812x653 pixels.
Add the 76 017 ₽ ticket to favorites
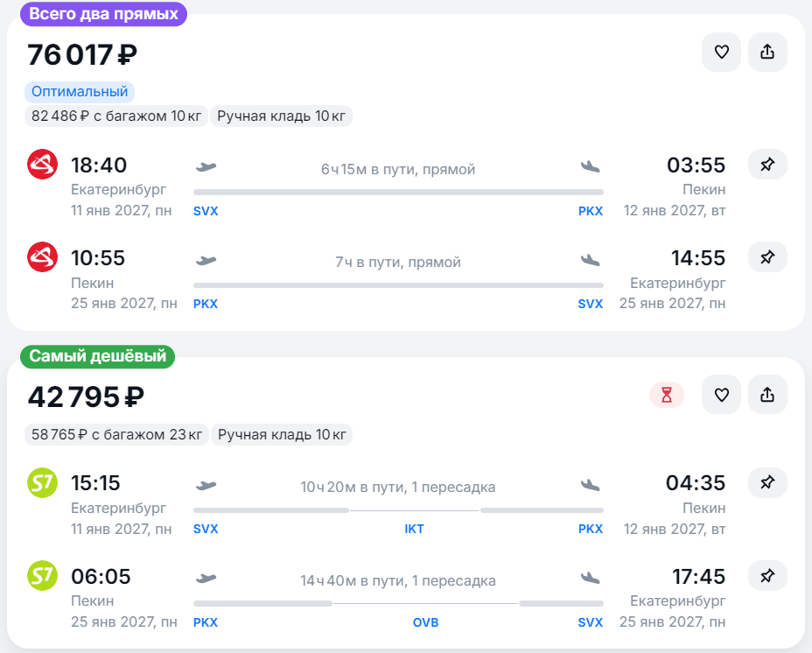click(721, 52)
